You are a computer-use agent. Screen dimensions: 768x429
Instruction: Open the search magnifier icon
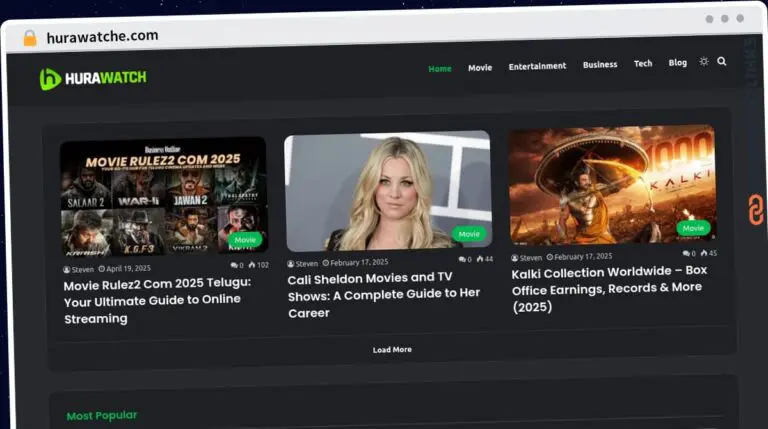[722, 62]
